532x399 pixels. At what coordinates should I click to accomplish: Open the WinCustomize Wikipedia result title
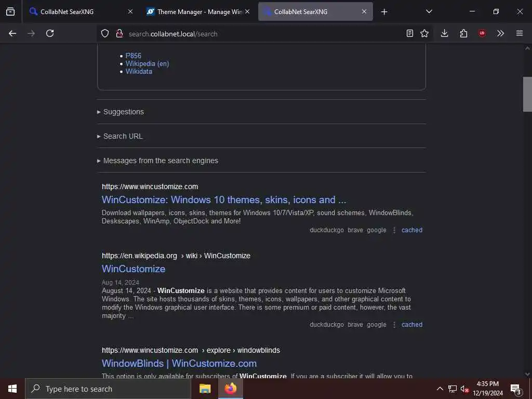coord(134,269)
